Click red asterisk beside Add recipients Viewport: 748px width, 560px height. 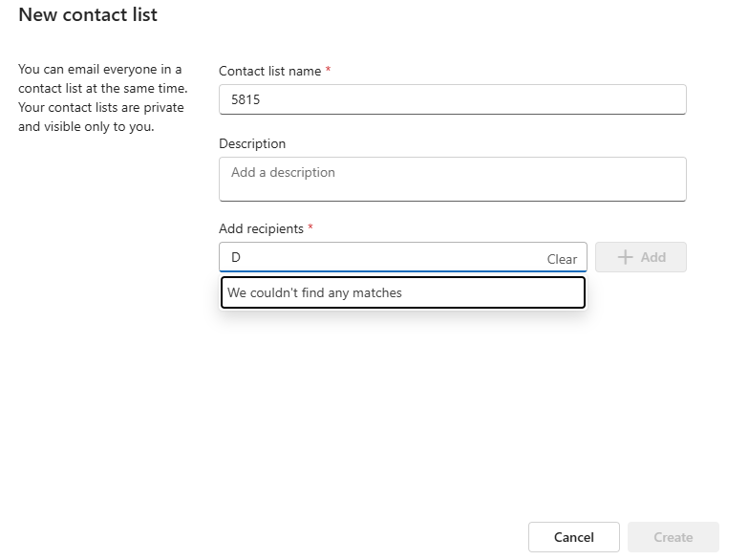[310, 228]
